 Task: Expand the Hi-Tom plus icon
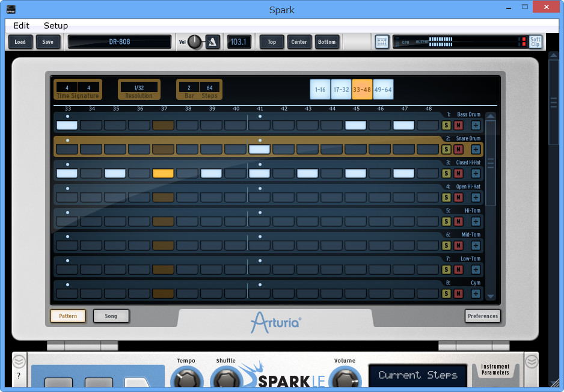tap(476, 221)
